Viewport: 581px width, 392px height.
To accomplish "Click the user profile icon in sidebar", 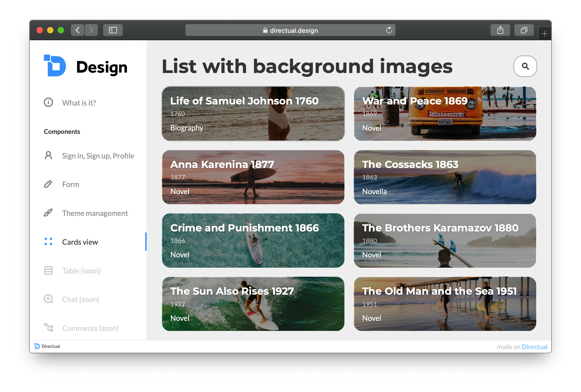I will (x=48, y=155).
